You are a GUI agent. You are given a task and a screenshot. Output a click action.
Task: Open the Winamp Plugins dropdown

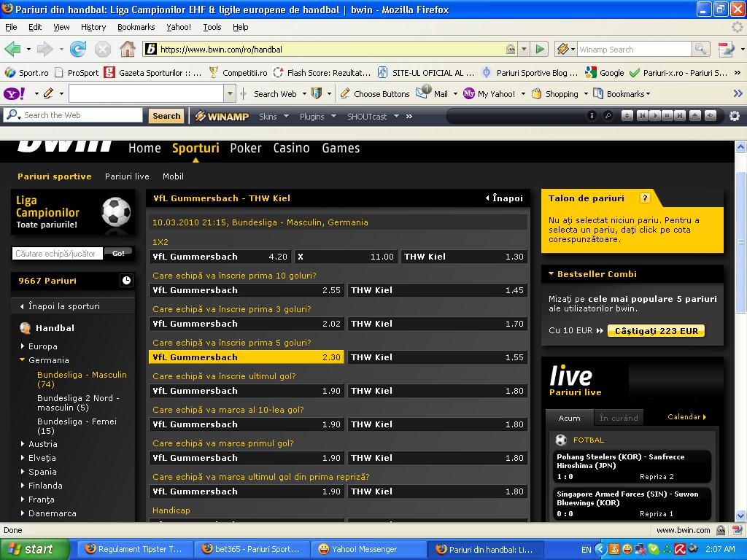coord(318,116)
